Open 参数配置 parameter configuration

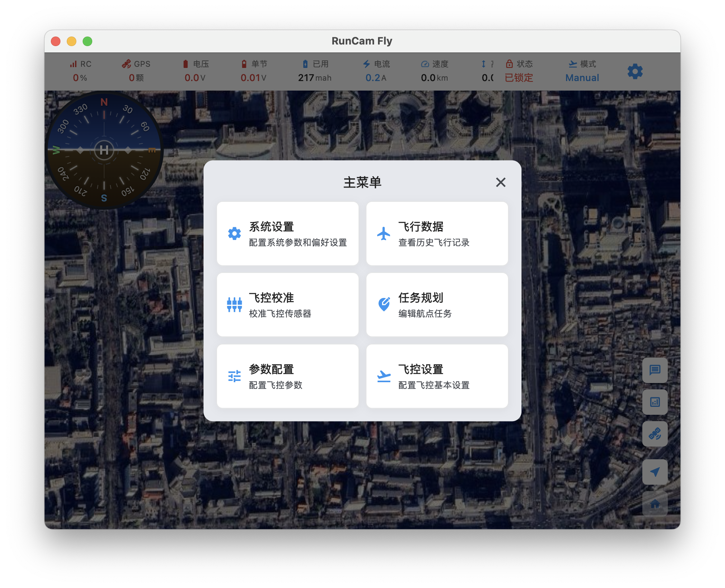(288, 376)
